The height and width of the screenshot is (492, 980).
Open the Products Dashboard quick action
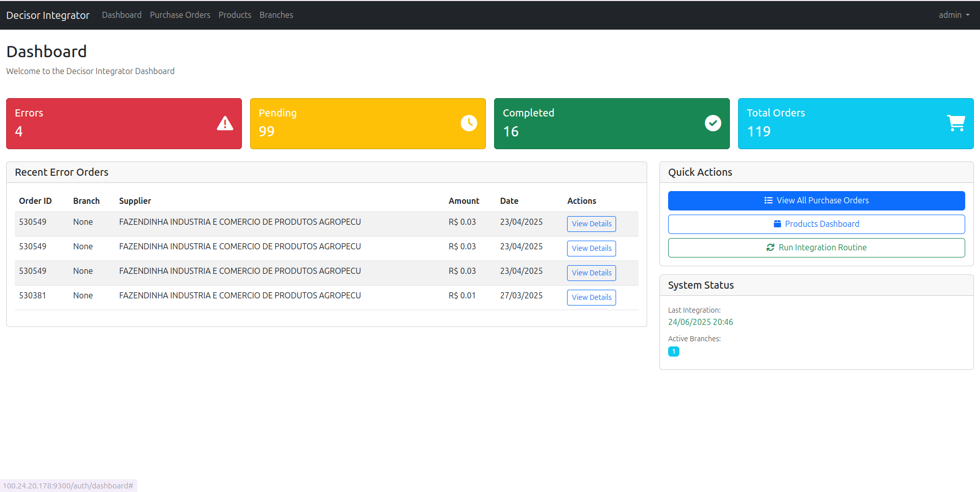pyautogui.click(x=816, y=224)
